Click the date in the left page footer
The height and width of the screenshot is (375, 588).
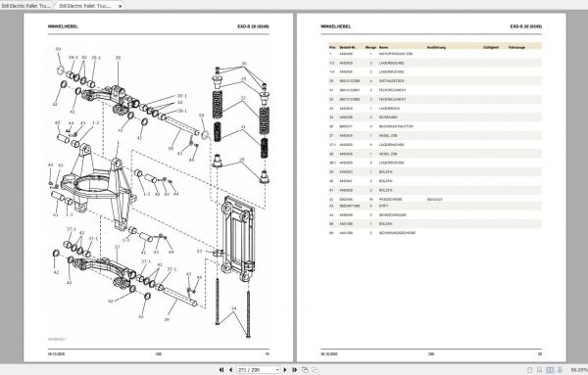[56, 353]
